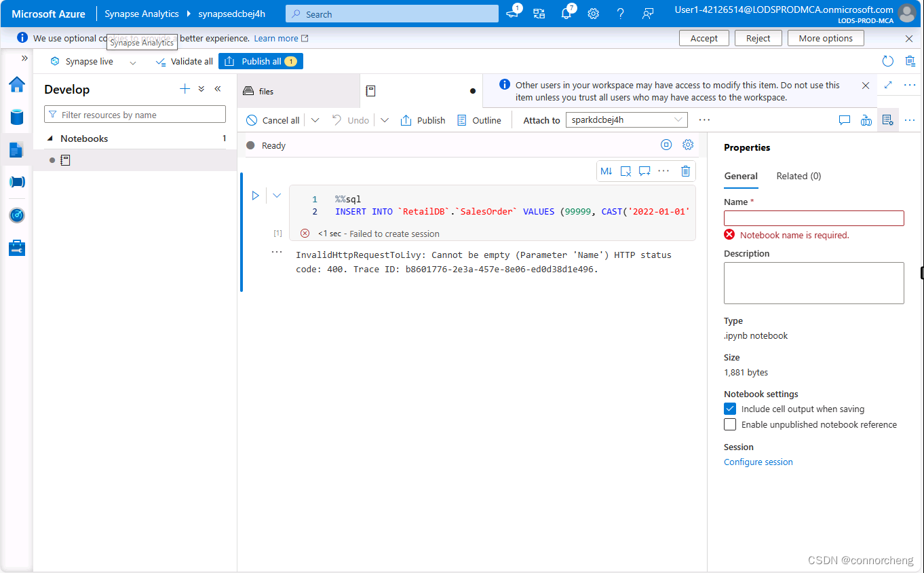Enable unpublished notebook reference checkbox
Image resolution: width=924 pixels, height=573 pixels.
click(x=730, y=424)
